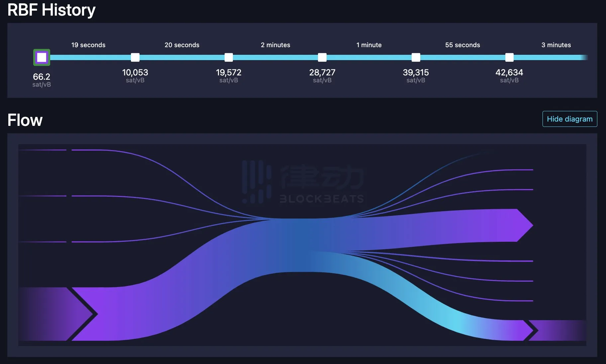Screen dimensions: 606x364
Task: Click the faint topmost fee output line
Action: pos(458,159)
